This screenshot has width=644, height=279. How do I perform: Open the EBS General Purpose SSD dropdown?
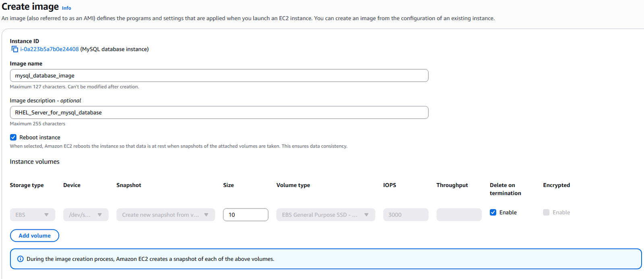tap(326, 215)
